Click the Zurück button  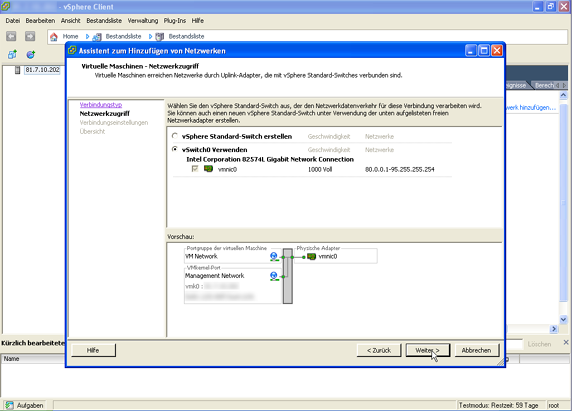click(x=379, y=350)
